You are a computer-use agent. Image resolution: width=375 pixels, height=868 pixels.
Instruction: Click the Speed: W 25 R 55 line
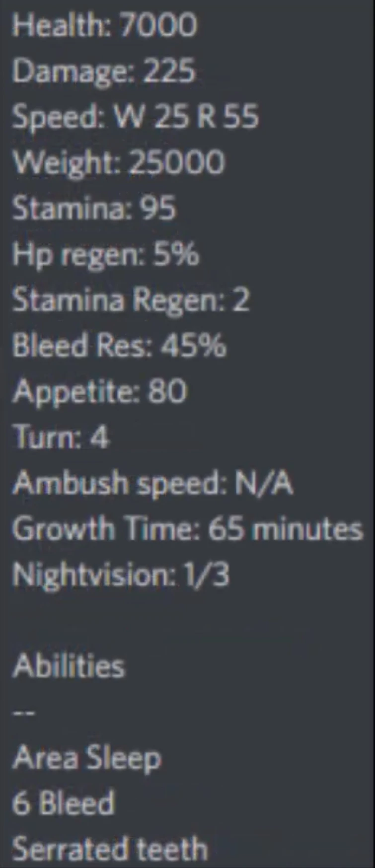pos(135,117)
